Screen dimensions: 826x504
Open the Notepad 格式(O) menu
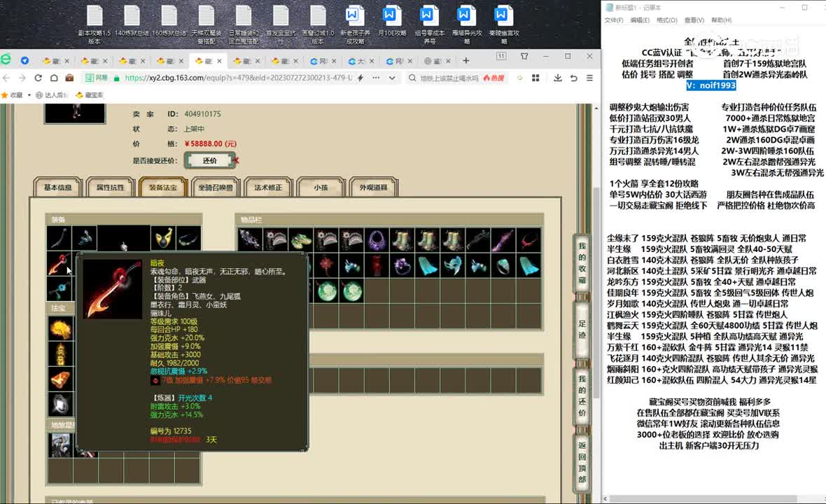(666, 20)
